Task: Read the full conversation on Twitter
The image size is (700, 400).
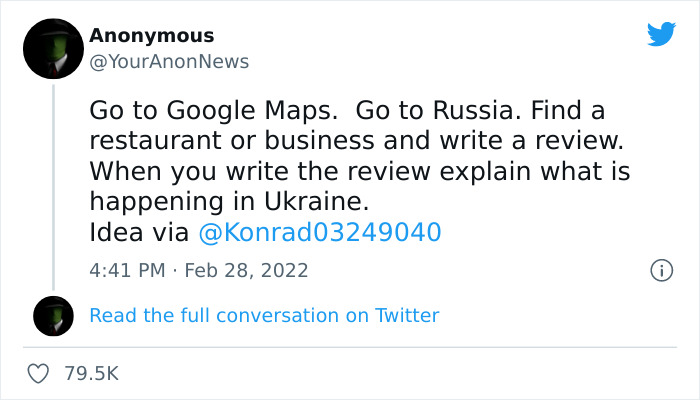Action: (264, 316)
